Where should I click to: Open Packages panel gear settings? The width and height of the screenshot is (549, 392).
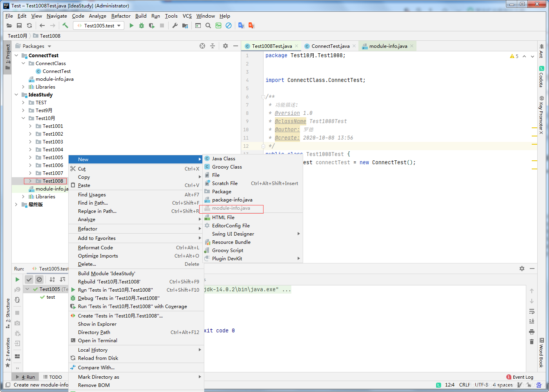point(225,46)
